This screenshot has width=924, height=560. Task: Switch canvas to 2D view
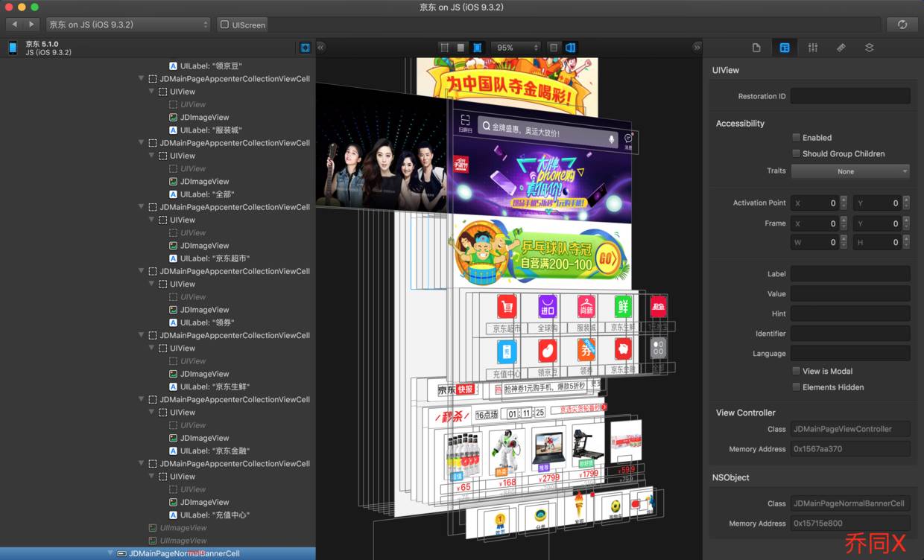pyautogui.click(x=554, y=47)
